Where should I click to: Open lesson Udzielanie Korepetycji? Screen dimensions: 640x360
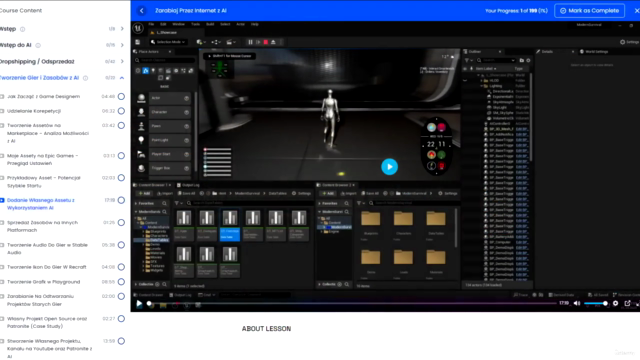coord(34,111)
